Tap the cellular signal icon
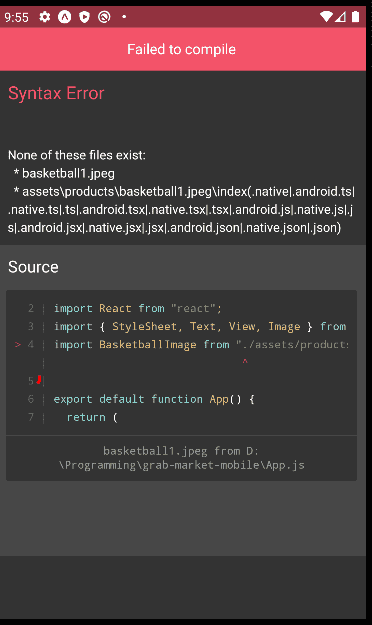Image resolution: width=372 pixels, height=625 pixels. tap(340, 17)
